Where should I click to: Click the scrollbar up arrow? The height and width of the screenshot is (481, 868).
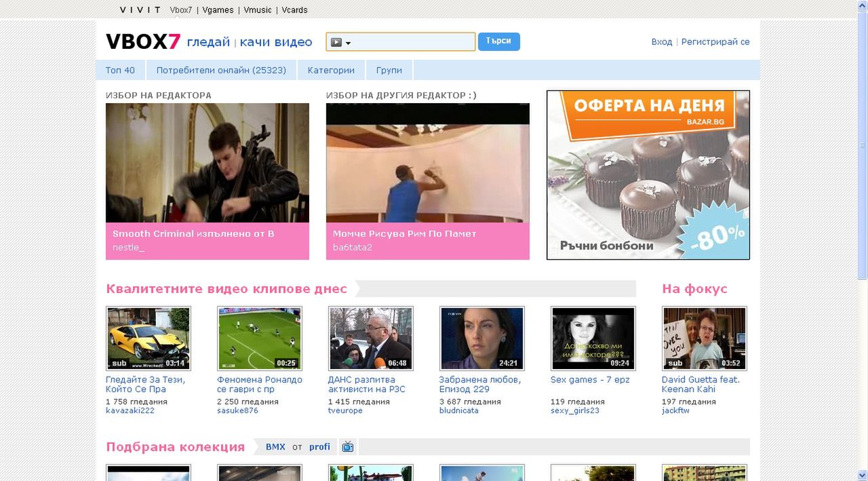pyautogui.click(x=863, y=5)
